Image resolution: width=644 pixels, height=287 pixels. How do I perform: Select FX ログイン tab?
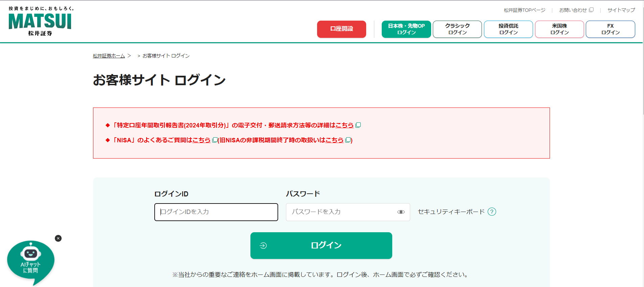(610, 29)
